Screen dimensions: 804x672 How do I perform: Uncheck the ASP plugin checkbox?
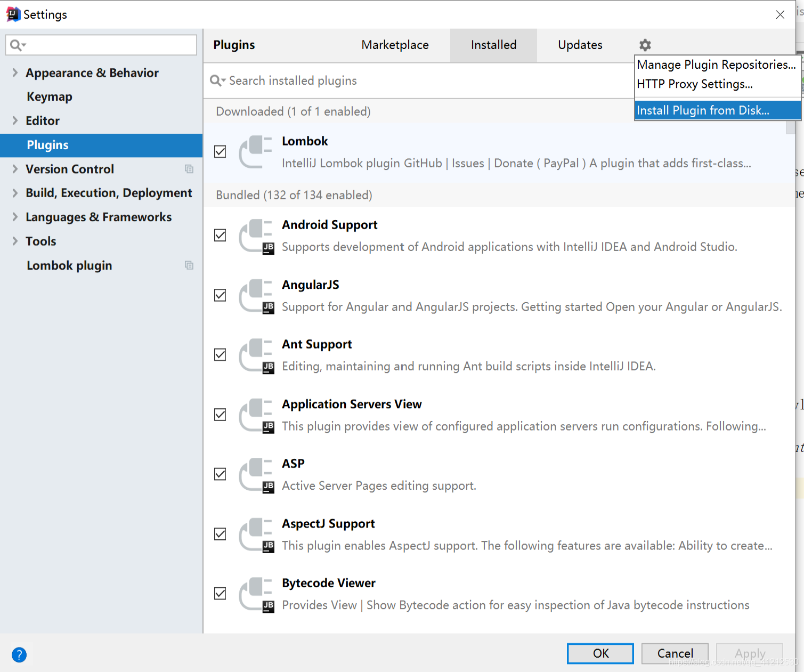coord(220,474)
